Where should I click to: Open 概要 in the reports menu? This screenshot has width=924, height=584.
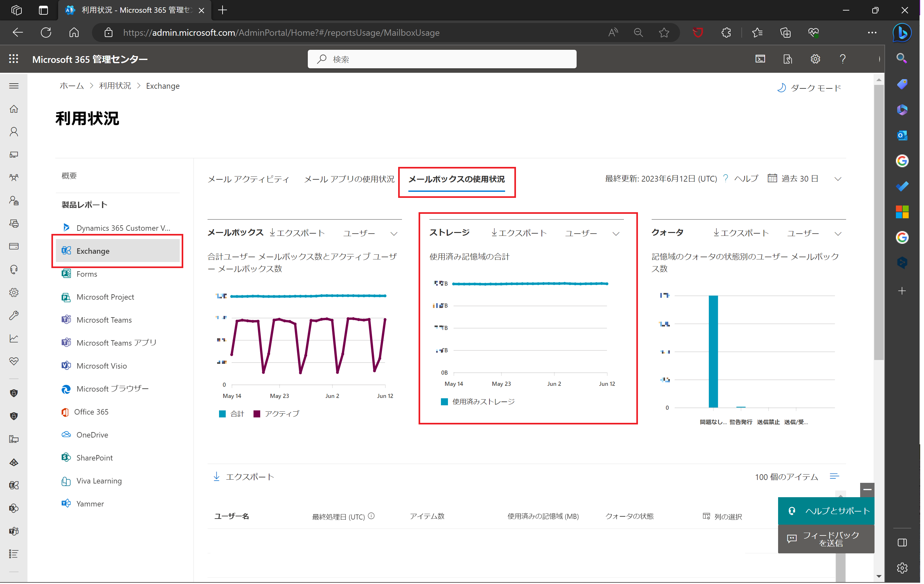(70, 176)
